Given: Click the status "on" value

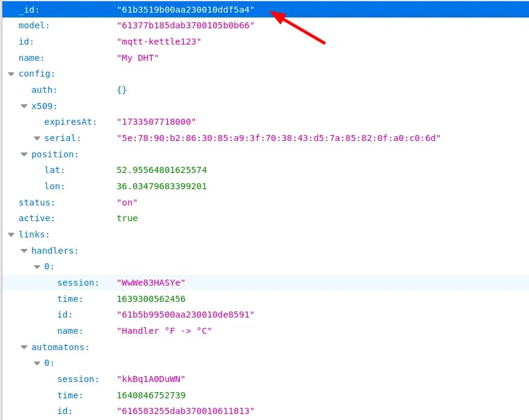Looking at the screenshot, I should point(127,202).
